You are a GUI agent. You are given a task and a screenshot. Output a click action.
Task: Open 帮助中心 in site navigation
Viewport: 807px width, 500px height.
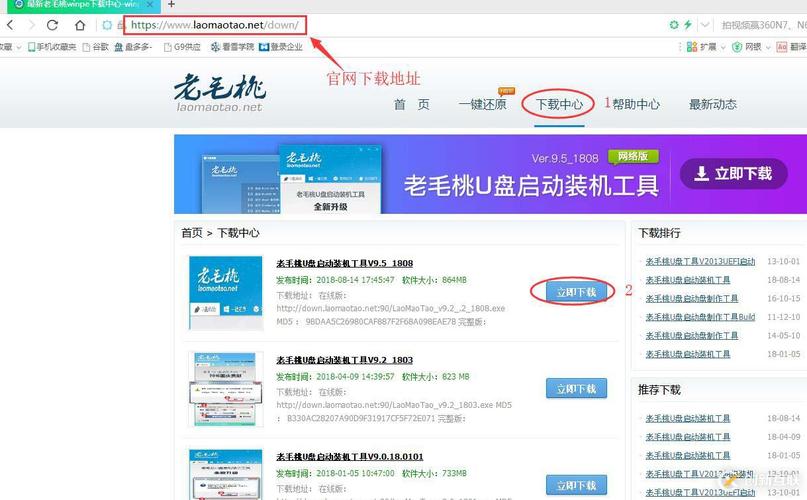point(636,104)
